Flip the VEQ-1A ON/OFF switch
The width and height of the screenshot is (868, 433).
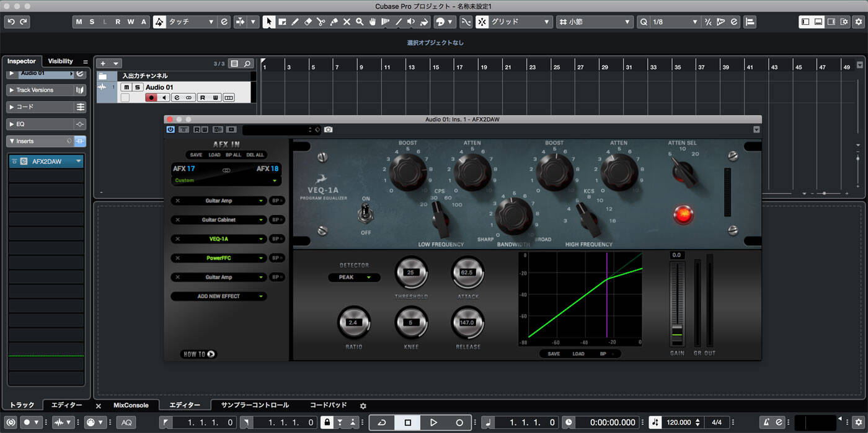366,215
